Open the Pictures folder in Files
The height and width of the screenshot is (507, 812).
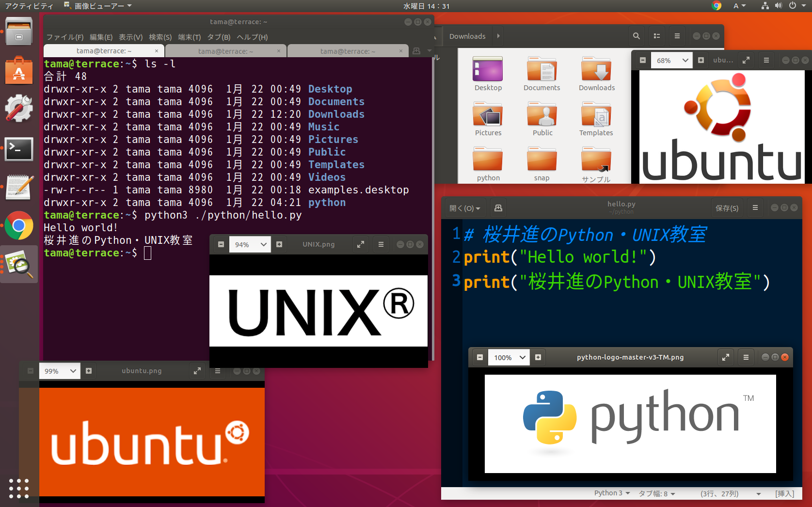pos(488,119)
